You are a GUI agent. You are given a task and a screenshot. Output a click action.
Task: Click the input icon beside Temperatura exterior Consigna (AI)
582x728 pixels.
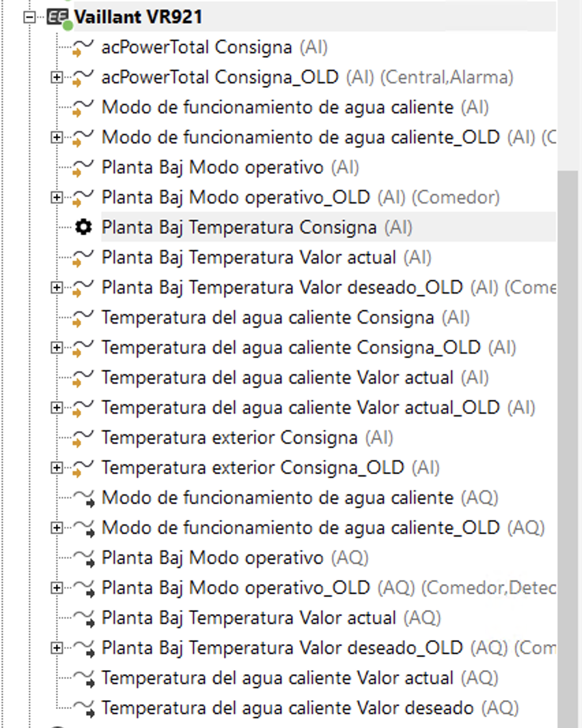(83, 438)
